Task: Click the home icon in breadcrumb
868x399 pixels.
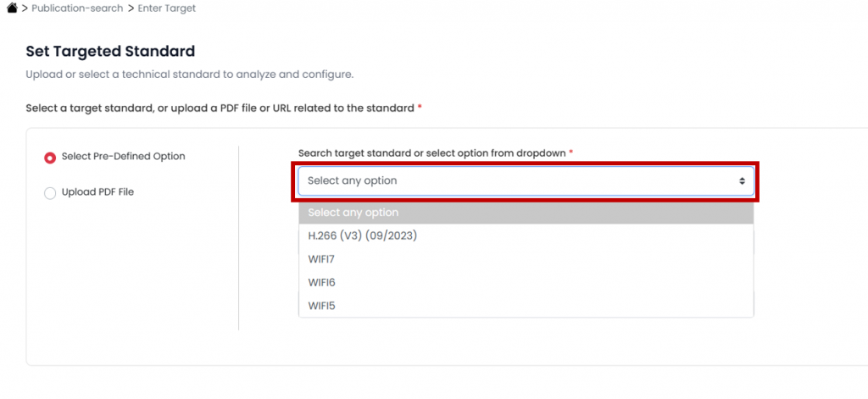Action: pos(11,8)
